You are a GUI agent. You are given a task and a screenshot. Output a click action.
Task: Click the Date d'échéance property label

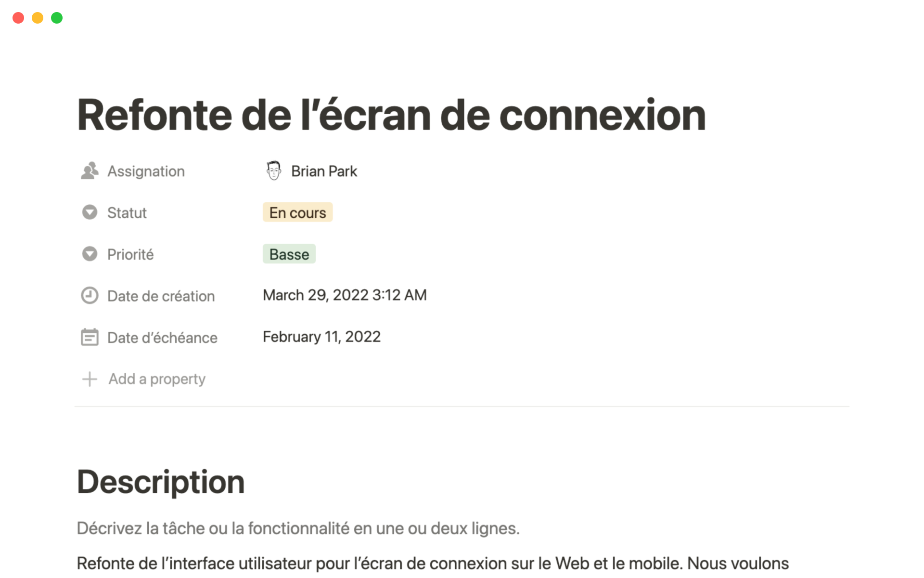click(162, 338)
